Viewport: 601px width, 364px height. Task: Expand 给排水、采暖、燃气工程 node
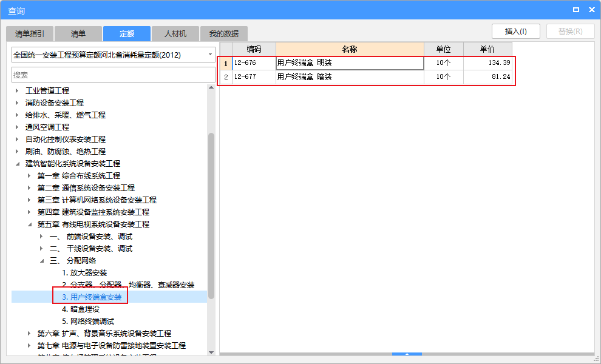pyautogui.click(x=17, y=115)
